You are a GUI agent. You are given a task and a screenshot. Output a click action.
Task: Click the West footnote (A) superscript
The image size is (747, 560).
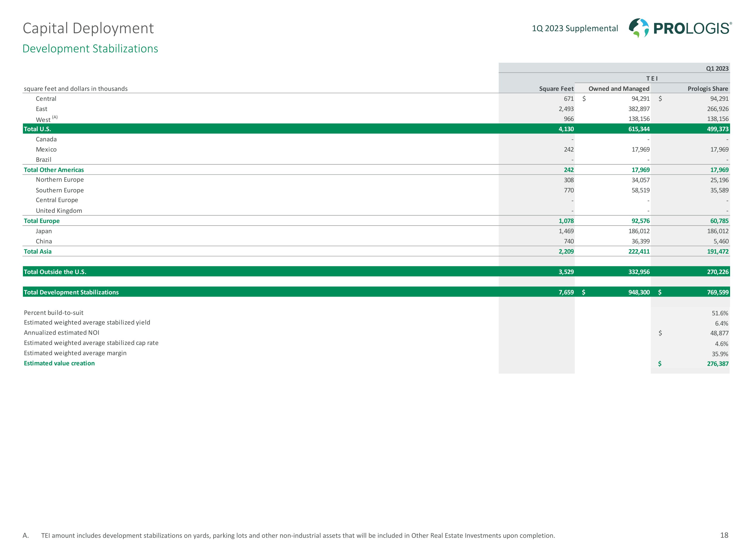click(x=55, y=117)
